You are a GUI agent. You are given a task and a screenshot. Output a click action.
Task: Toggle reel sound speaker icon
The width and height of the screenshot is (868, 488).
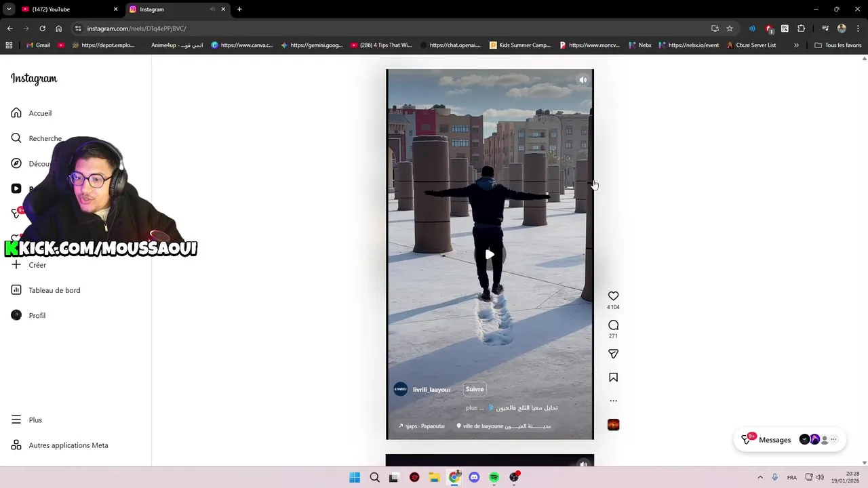583,80
